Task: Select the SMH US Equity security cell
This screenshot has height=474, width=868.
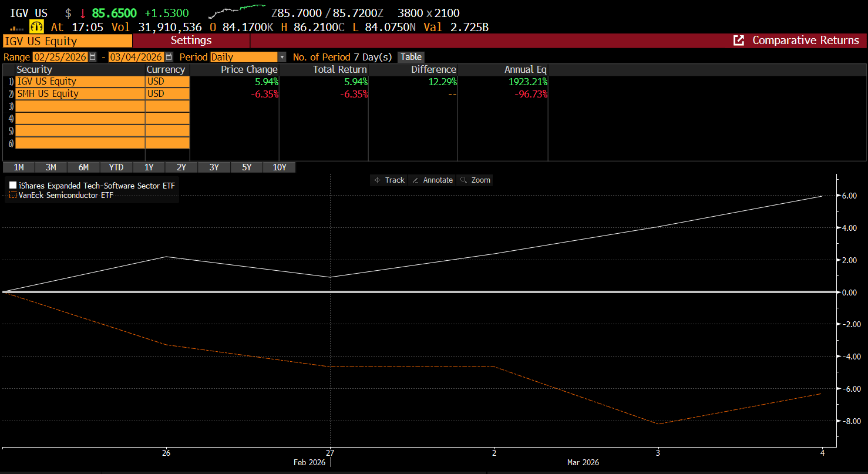Action: 80,94
